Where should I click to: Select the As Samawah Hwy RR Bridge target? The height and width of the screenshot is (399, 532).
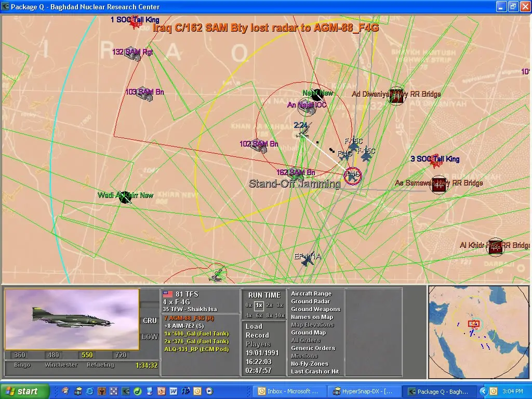tap(439, 185)
